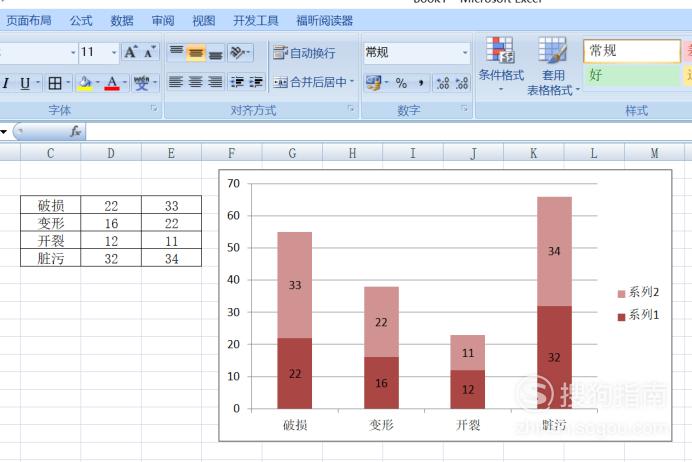Select column H header
Image resolution: width=692 pixels, height=462 pixels.
point(352,153)
